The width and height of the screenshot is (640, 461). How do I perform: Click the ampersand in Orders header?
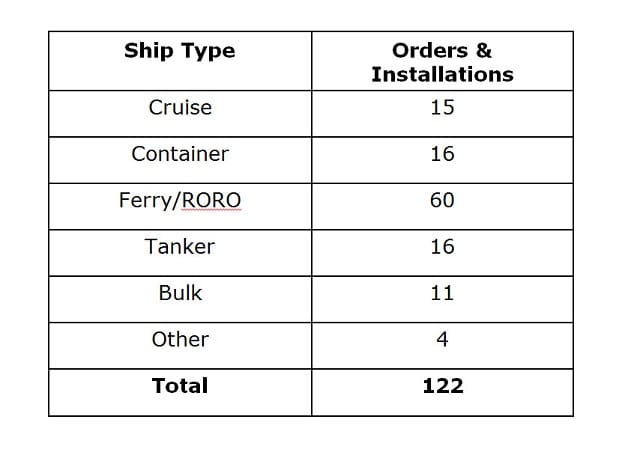point(484,51)
